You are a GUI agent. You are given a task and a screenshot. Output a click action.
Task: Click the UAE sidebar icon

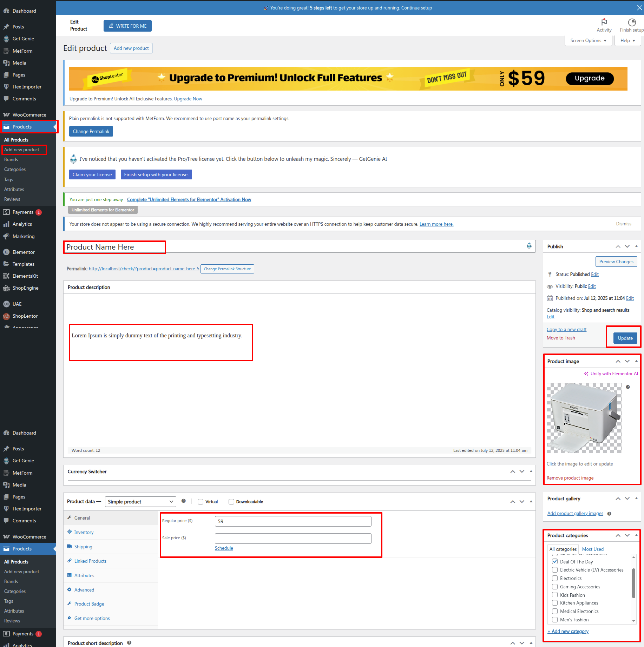click(6, 304)
